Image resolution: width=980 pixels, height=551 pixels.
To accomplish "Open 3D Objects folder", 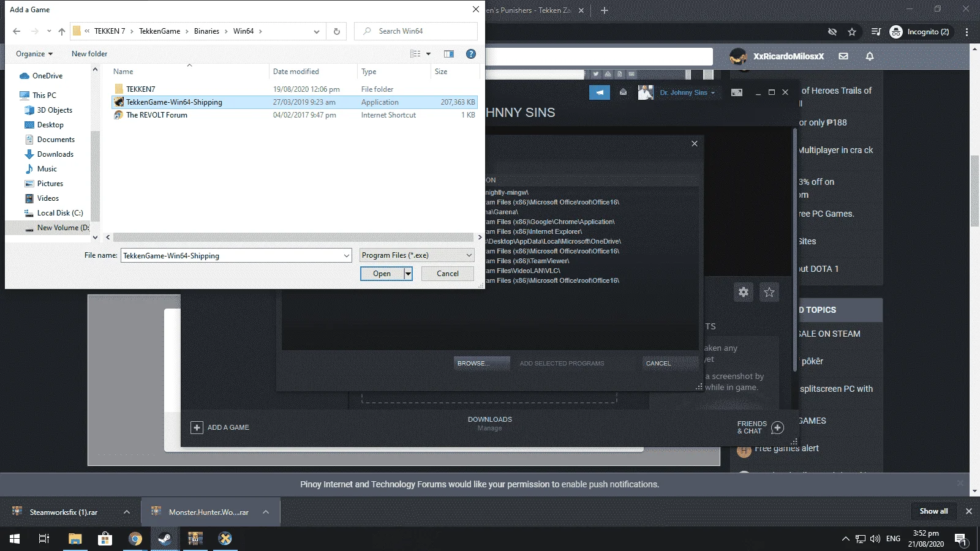I will coord(55,110).
